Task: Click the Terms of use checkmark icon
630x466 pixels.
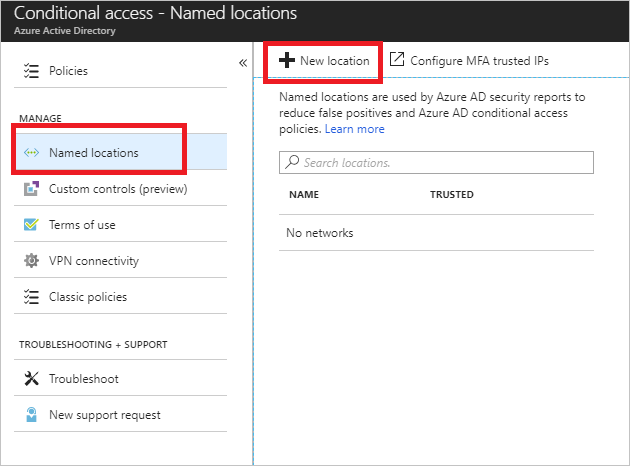Action: click(x=30, y=225)
